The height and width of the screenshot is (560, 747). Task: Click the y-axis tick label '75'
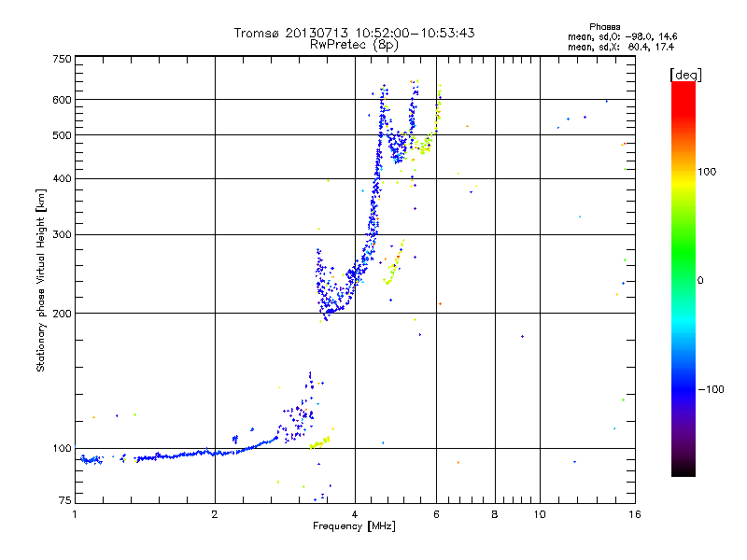[65, 500]
